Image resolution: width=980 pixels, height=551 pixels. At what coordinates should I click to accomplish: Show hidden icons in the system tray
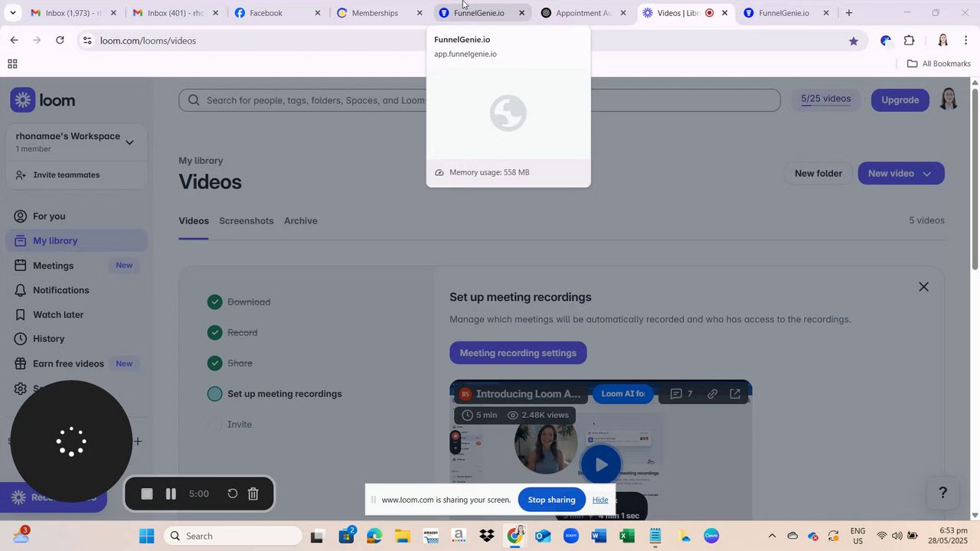[x=772, y=536]
